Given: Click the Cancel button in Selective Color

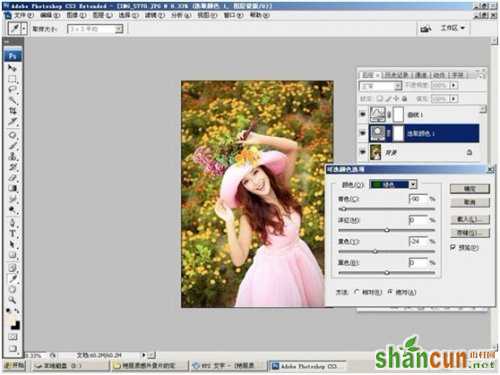Looking at the screenshot, I should coord(470,202).
